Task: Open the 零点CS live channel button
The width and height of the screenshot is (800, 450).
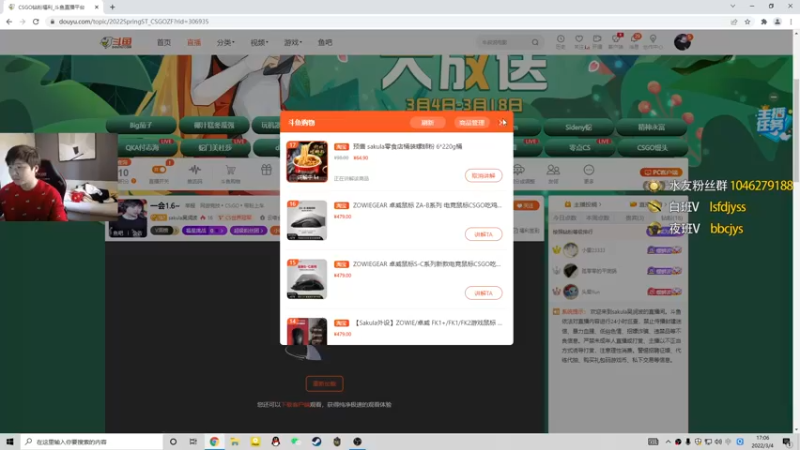Action: coord(580,148)
